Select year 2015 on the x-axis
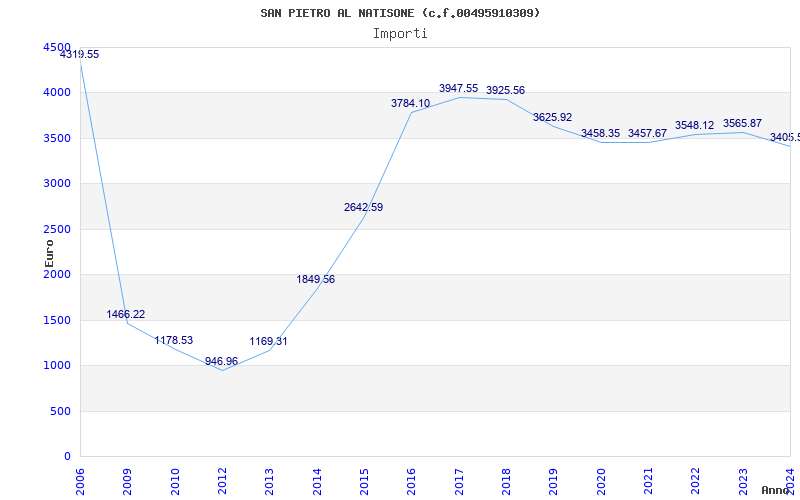Screen dimensions: 800x500 [x=364, y=482]
